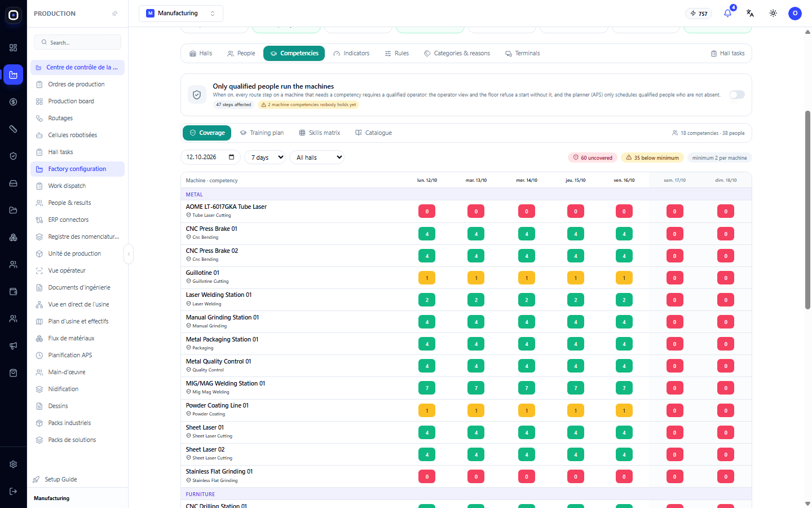Open the Rules tab
This screenshot has height=508, width=812.
tap(397, 54)
